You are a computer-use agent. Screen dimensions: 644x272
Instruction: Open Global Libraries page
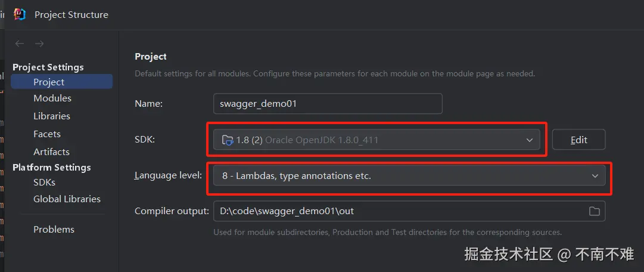pyautogui.click(x=67, y=199)
